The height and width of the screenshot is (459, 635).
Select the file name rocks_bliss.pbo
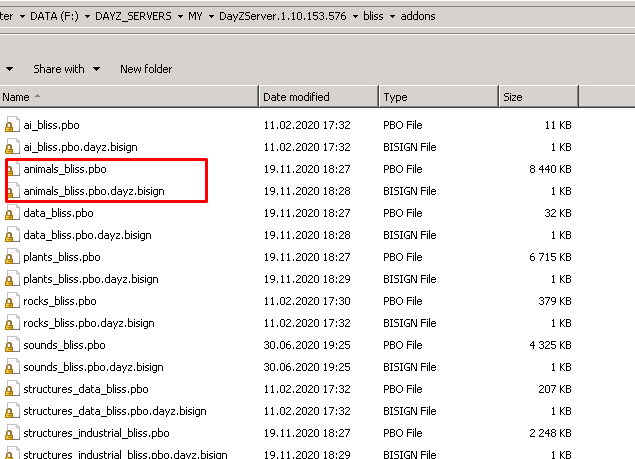[60, 301]
